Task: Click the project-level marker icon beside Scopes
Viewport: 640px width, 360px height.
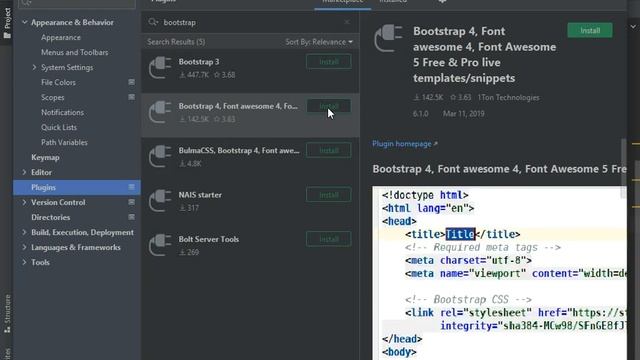Action: point(131,97)
